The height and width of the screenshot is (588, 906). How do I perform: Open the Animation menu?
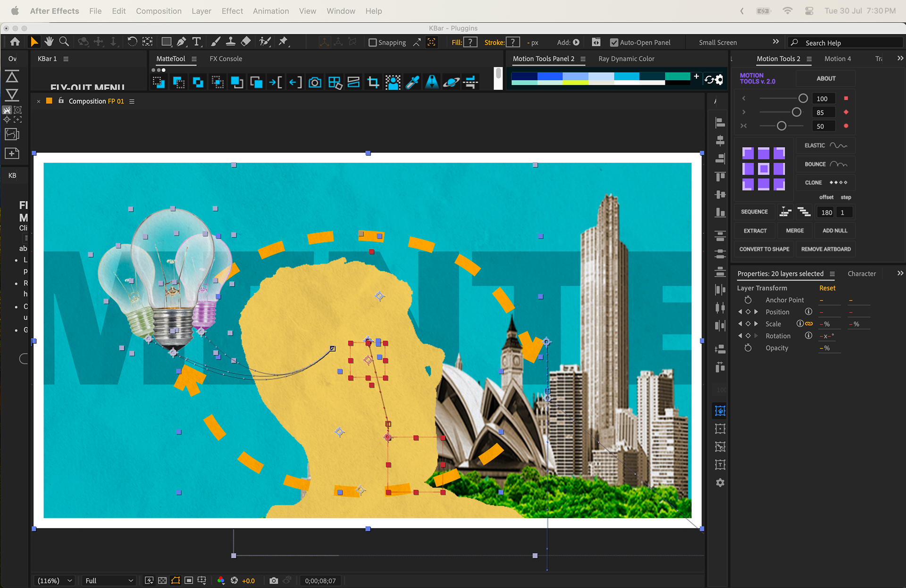pos(270,11)
